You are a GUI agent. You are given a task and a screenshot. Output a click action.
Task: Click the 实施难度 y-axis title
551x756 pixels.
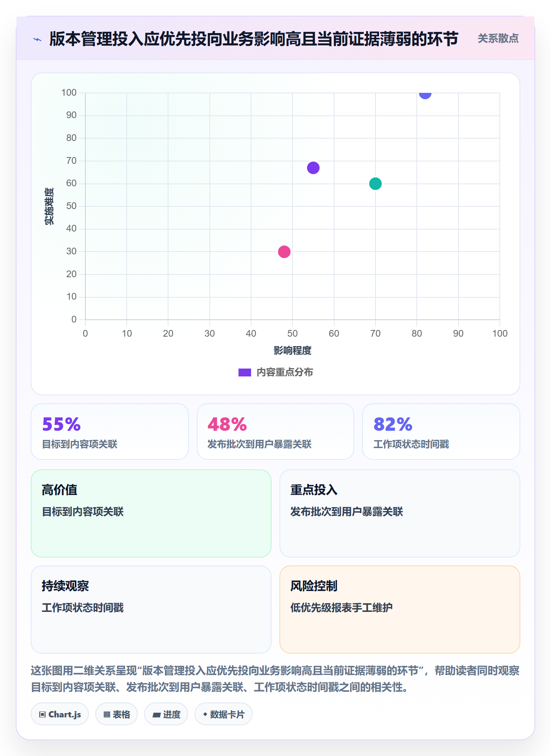49,206
